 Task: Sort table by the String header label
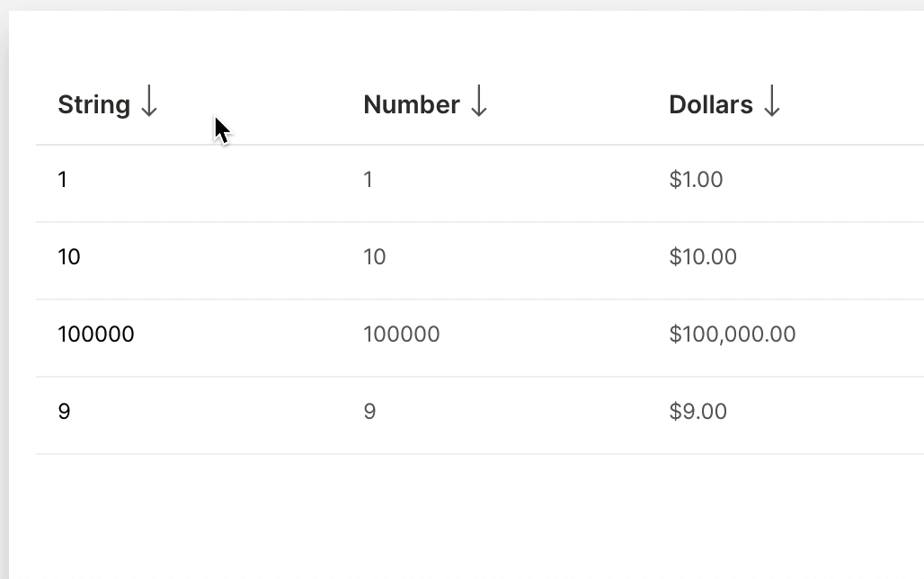coord(94,105)
